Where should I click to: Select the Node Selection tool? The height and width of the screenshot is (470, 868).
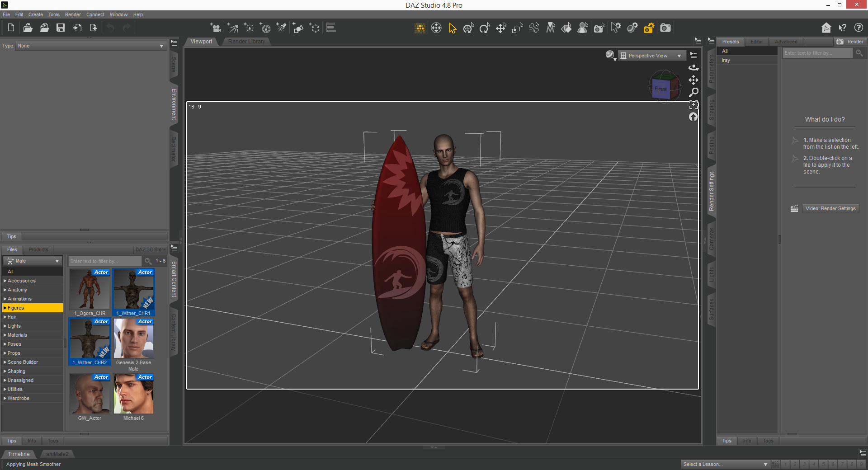pos(452,28)
